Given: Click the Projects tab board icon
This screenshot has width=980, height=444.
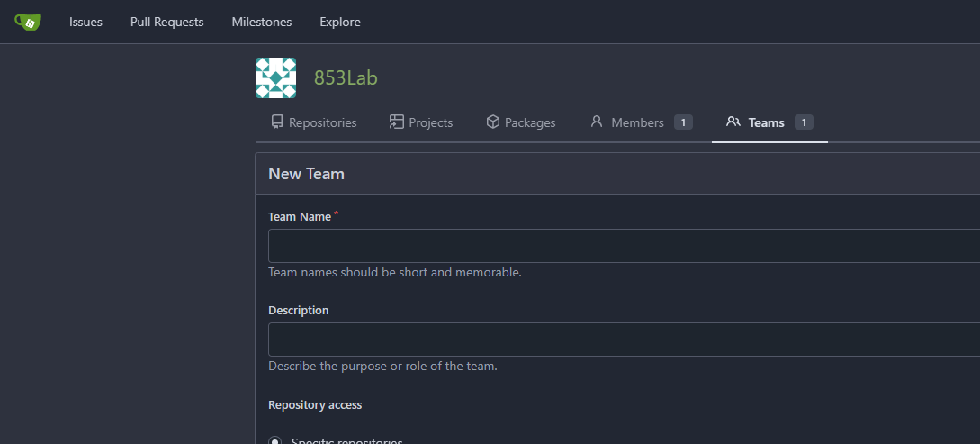Looking at the screenshot, I should point(396,122).
